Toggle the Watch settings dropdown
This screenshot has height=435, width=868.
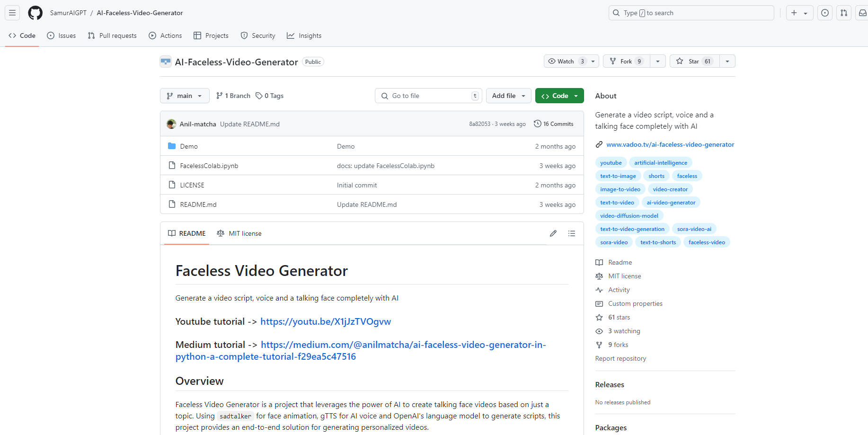coord(593,61)
